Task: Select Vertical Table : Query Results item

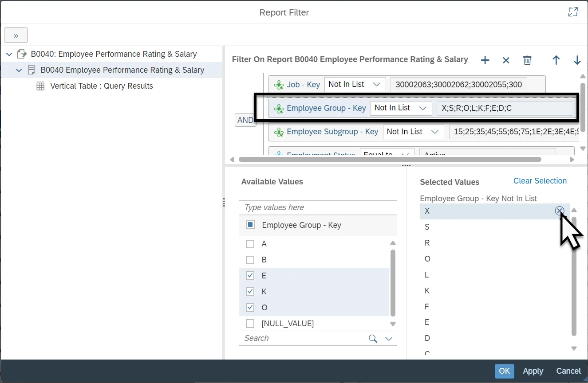Action: 101,86
